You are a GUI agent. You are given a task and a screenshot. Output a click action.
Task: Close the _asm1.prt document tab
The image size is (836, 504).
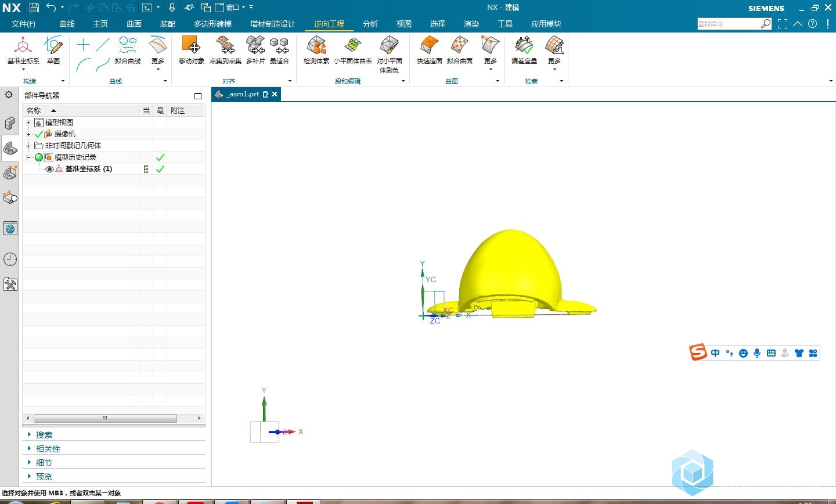(275, 94)
